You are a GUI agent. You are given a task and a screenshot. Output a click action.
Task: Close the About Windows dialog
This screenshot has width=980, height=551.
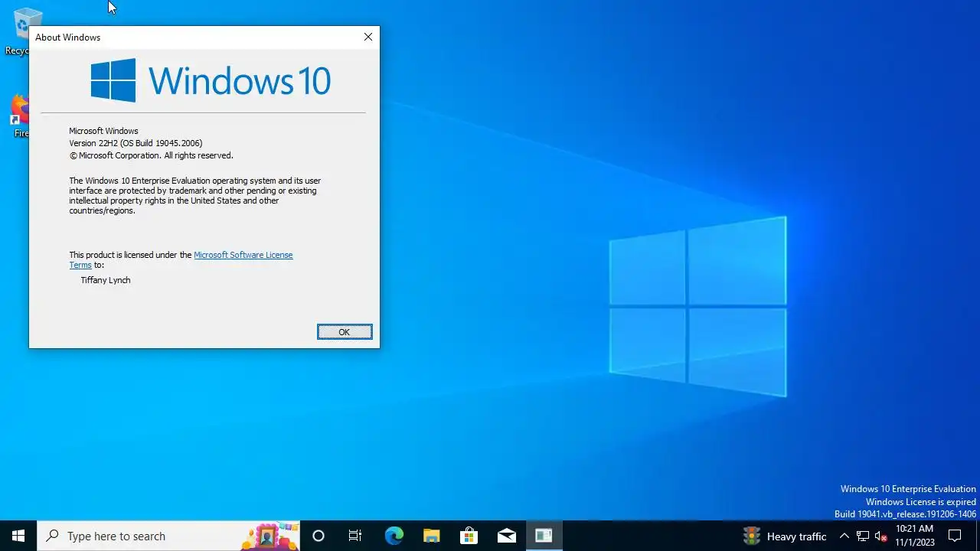pyautogui.click(x=368, y=37)
